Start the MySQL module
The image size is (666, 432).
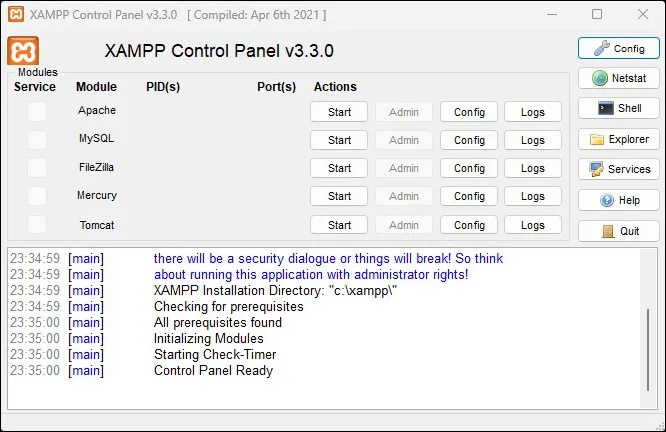(339, 140)
